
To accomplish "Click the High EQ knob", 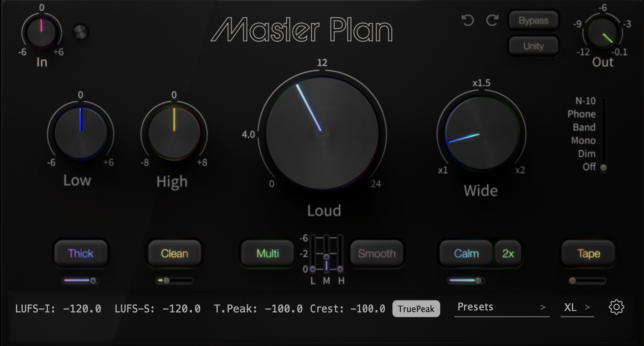I will tap(174, 134).
